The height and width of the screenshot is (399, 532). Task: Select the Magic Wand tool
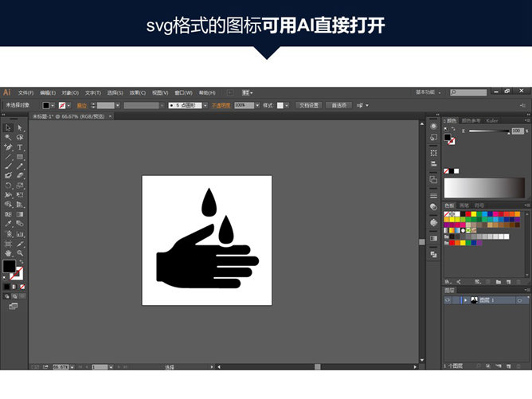pyautogui.click(x=8, y=137)
